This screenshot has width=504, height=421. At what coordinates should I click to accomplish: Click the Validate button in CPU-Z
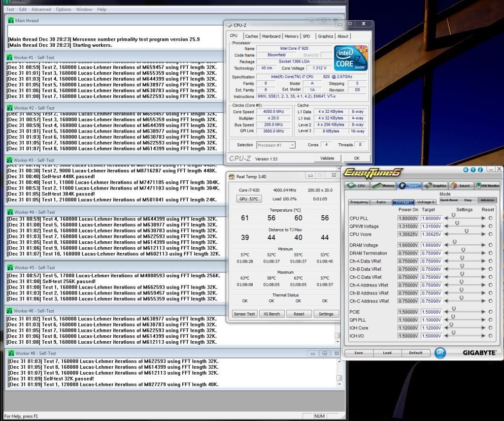coord(327,158)
